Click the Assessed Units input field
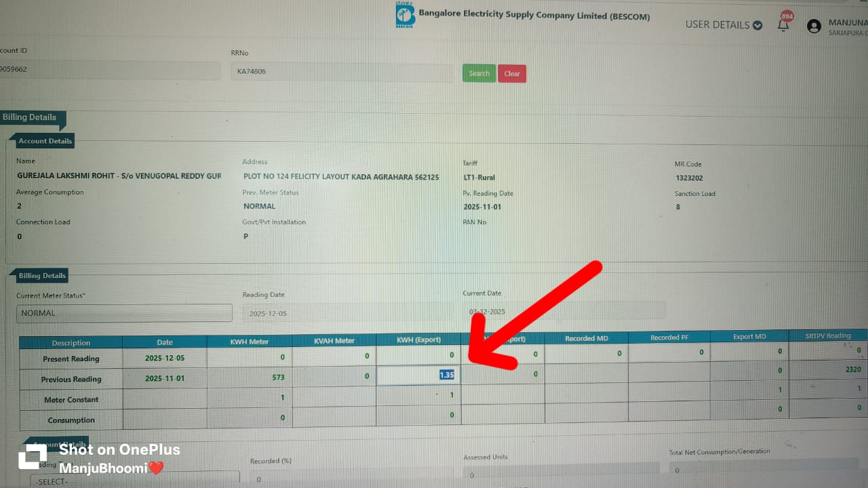The width and height of the screenshot is (868, 488). (561, 472)
